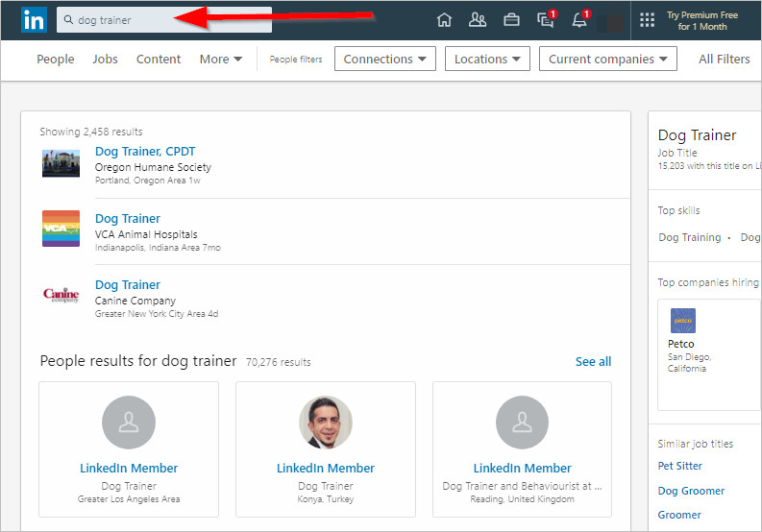Click Greater New York City Area text

[x=150, y=314]
